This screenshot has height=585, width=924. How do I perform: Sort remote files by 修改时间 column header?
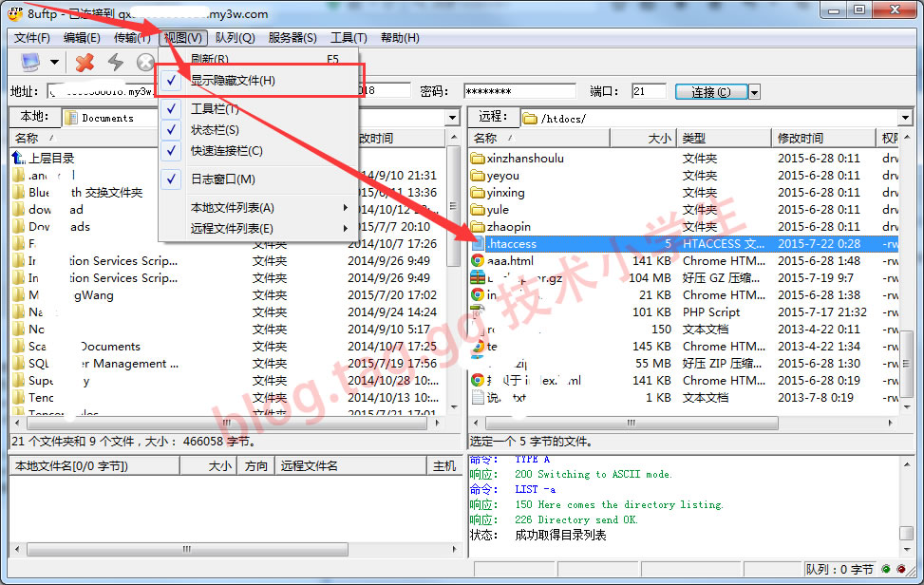[801, 139]
